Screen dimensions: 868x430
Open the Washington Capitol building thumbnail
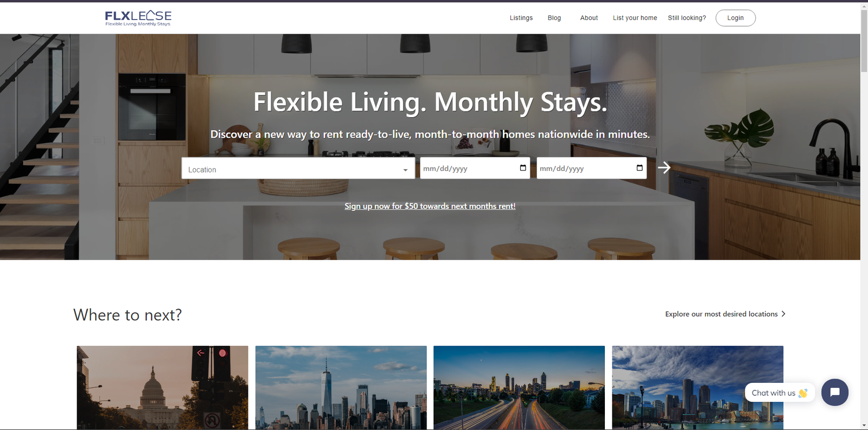(162, 388)
